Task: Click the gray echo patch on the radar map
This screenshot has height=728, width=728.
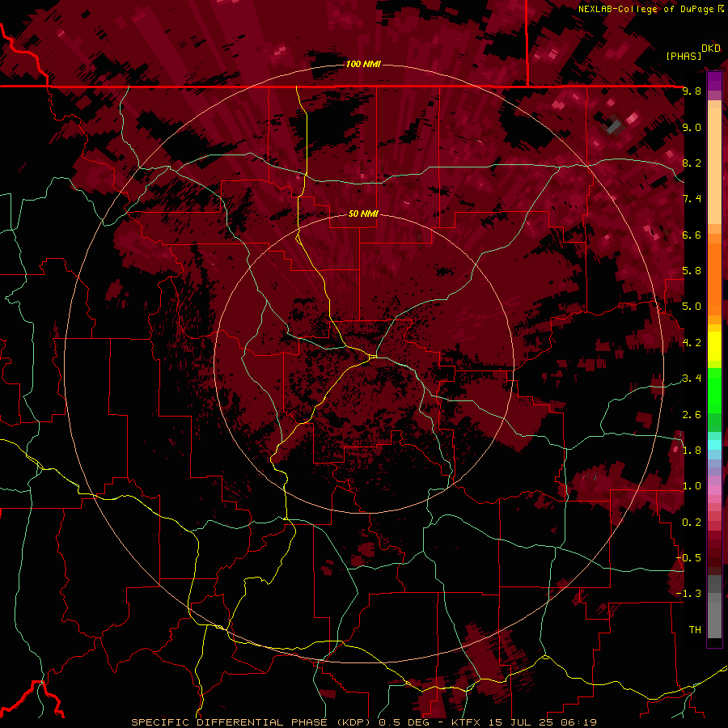Action: (614, 126)
